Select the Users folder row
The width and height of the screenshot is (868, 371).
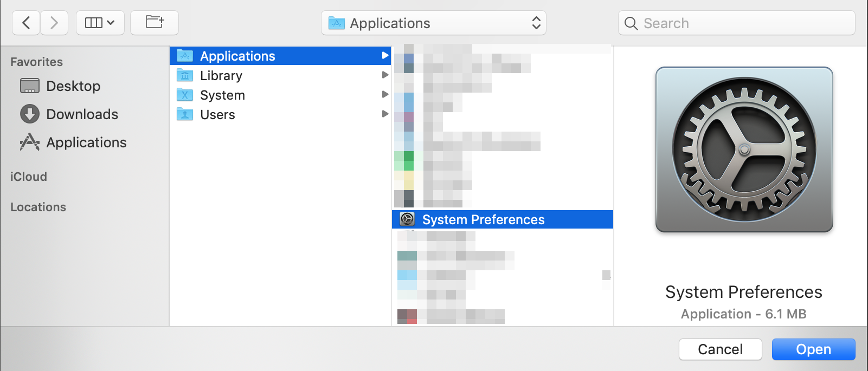[x=280, y=114]
